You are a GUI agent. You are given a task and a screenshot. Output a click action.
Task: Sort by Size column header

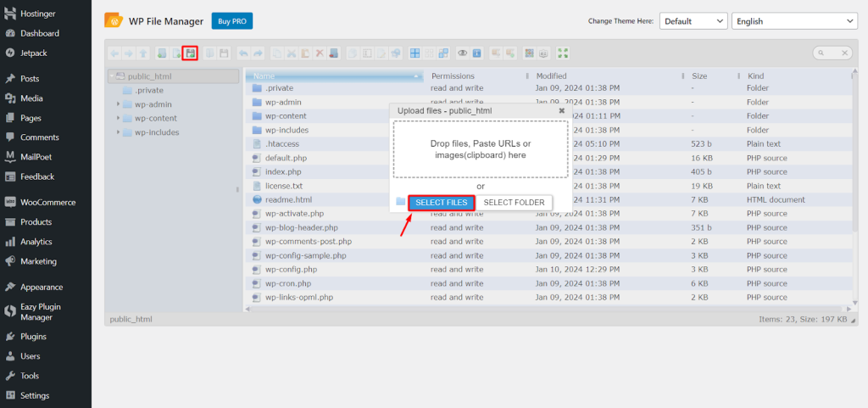[713, 75]
